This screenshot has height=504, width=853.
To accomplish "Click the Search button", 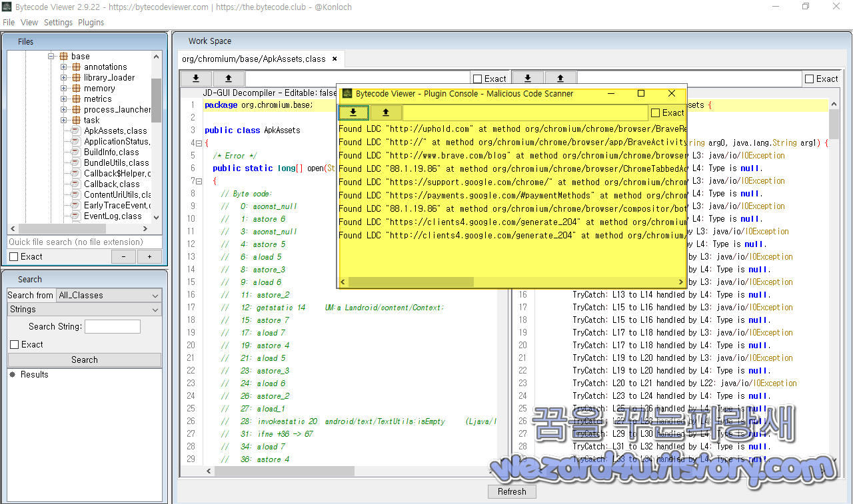I will (x=85, y=360).
